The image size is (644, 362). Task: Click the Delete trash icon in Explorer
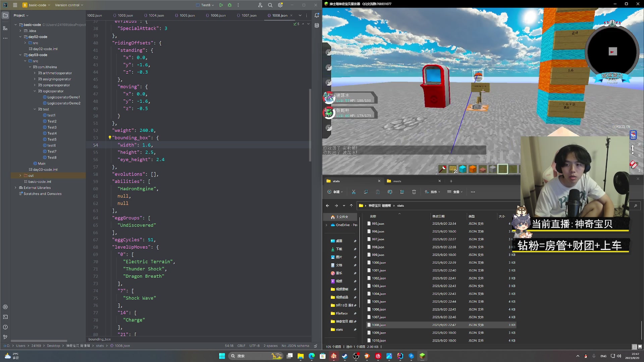(414, 192)
